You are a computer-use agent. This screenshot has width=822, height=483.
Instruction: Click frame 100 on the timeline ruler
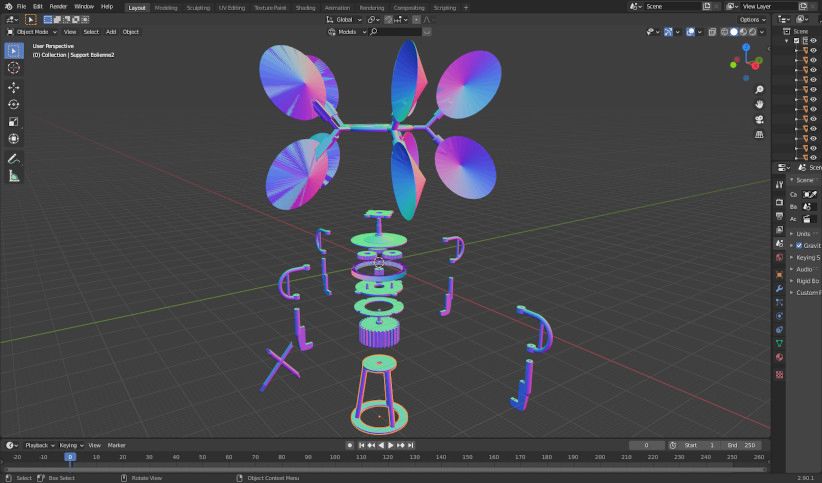click(x=334, y=457)
